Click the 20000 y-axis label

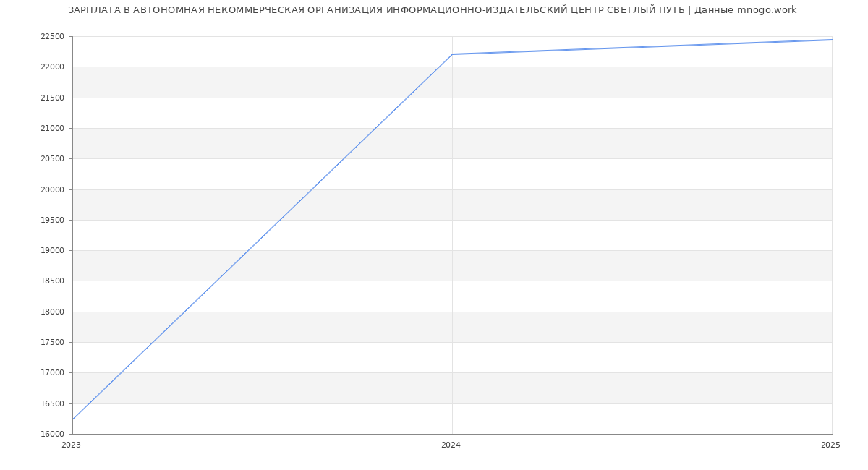click(52, 189)
